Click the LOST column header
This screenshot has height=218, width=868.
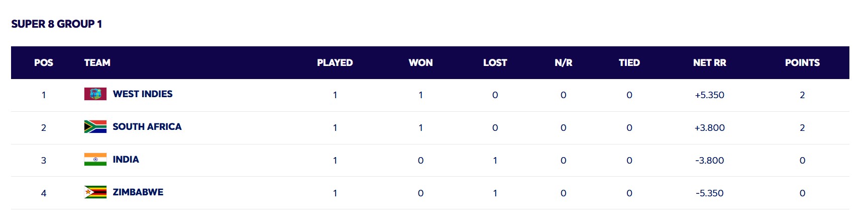tap(495, 63)
